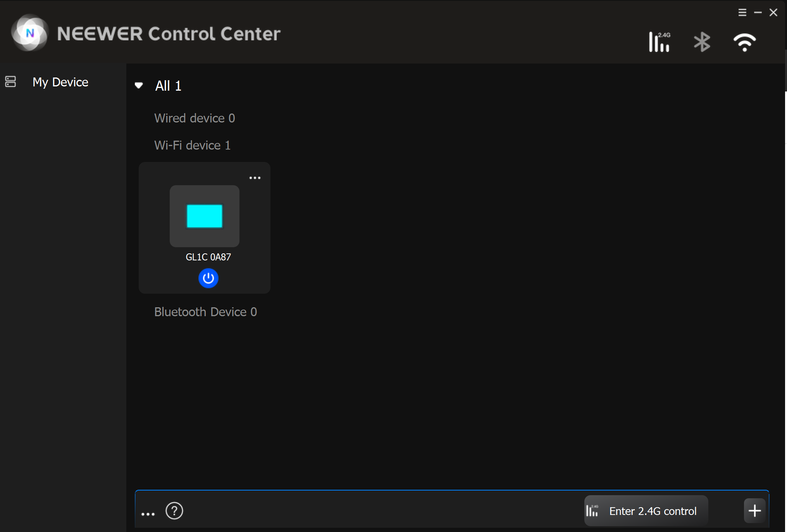Open the GL1C 0A87 device options menu
The width and height of the screenshot is (787, 532).
coord(255,178)
